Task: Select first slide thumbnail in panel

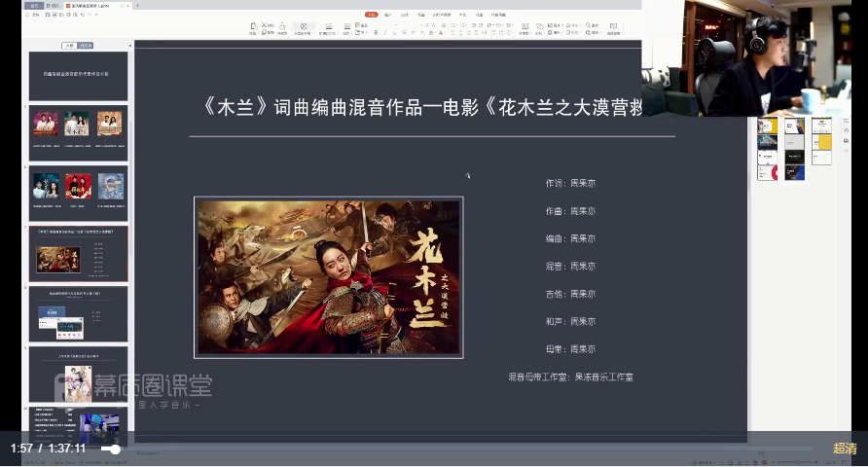Action: pyautogui.click(x=78, y=76)
